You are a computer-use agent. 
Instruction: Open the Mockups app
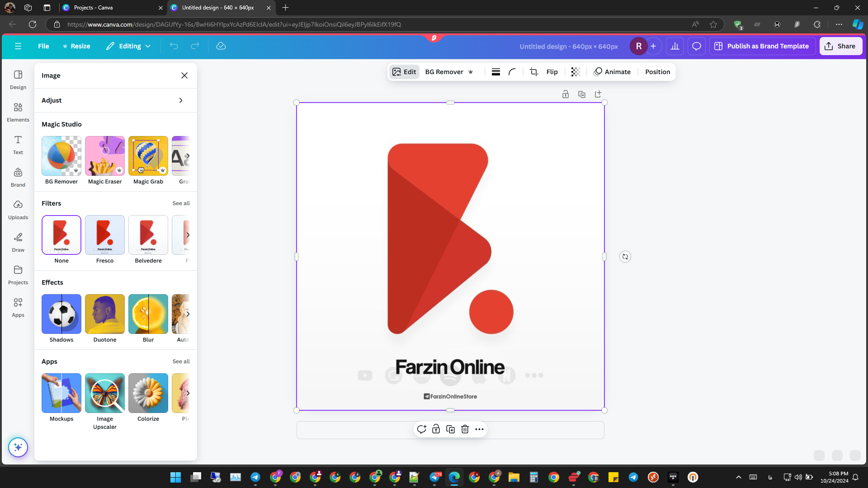tap(61, 393)
